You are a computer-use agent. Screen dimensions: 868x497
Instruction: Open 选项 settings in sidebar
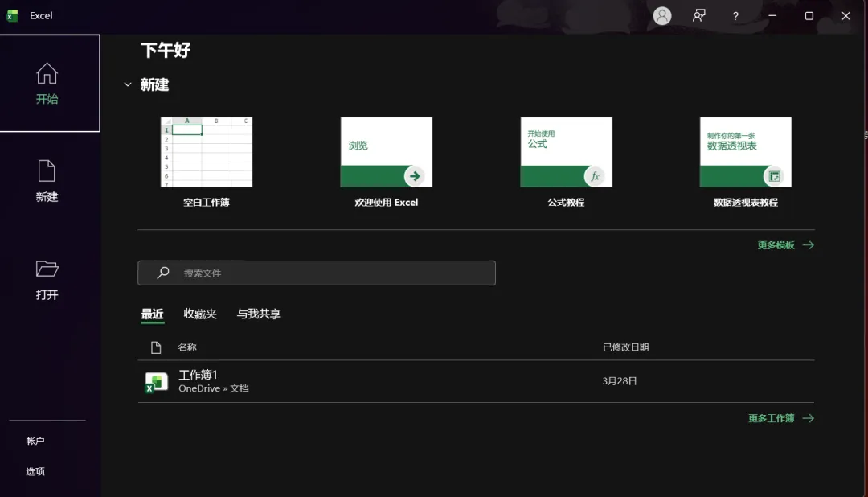[35, 471]
